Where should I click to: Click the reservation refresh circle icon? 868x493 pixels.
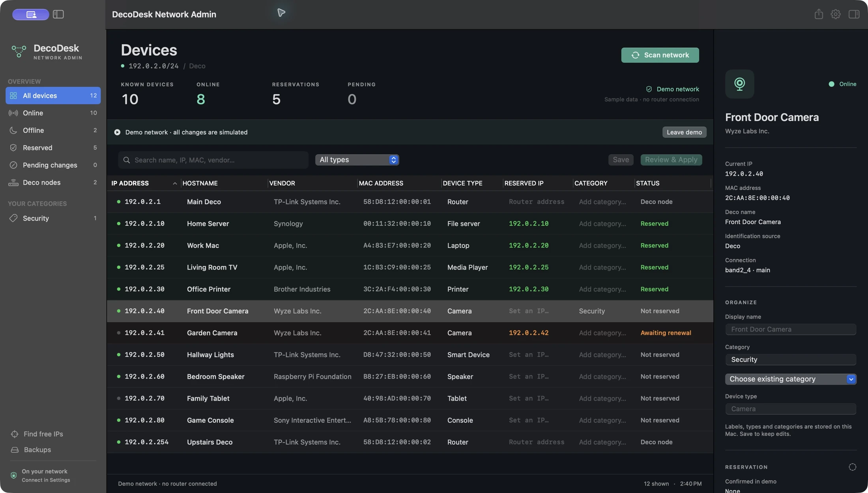(x=852, y=467)
